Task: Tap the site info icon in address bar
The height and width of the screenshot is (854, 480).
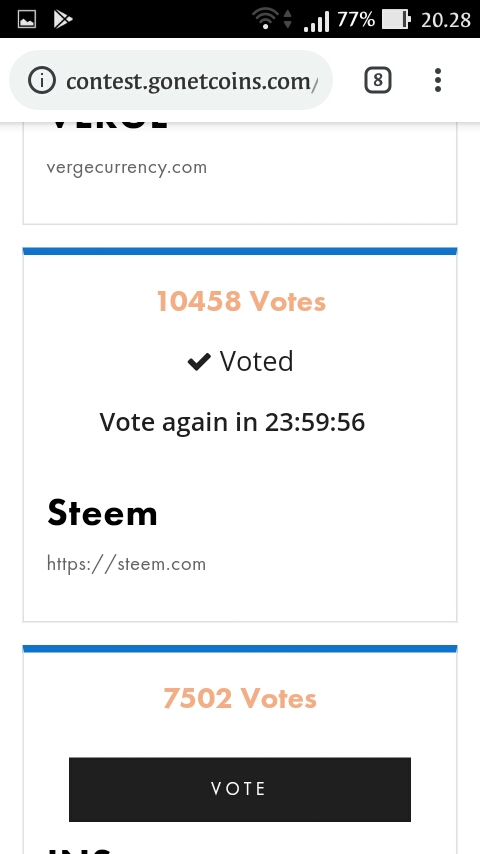Action: pos(42,81)
